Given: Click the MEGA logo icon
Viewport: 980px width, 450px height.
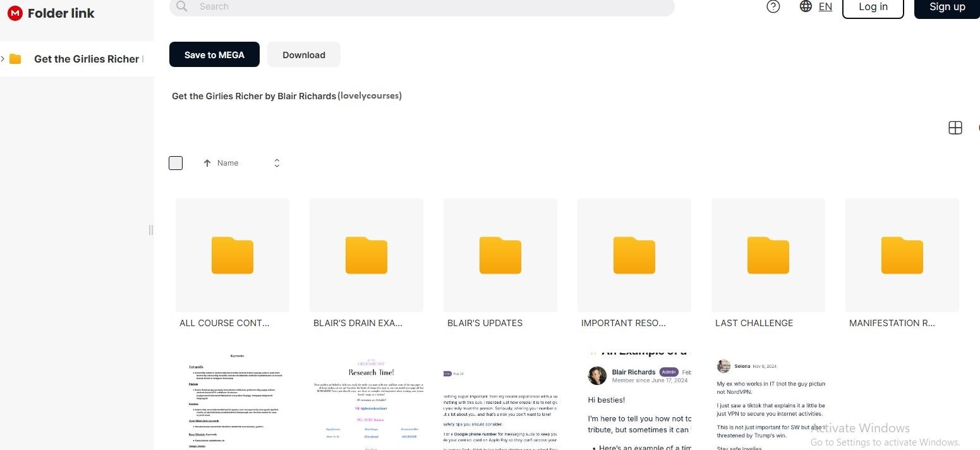Looking at the screenshot, I should pyautogui.click(x=15, y=13).
